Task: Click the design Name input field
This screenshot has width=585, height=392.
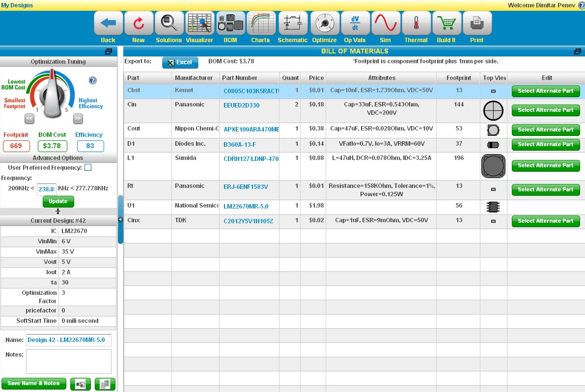Action: point(68,340)
